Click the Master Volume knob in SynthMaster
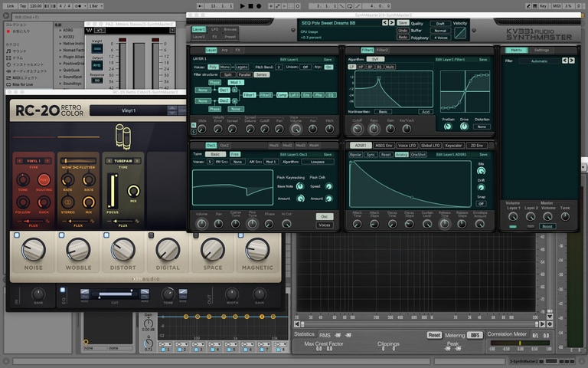Image resolution: width=588 pixels, height=368 pixels. click(547, 217)
